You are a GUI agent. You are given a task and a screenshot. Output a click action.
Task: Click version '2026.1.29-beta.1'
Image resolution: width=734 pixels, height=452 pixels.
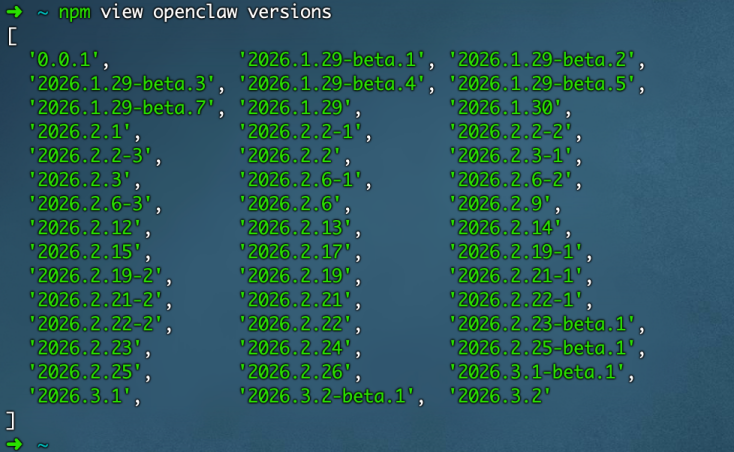click(332, 60)
